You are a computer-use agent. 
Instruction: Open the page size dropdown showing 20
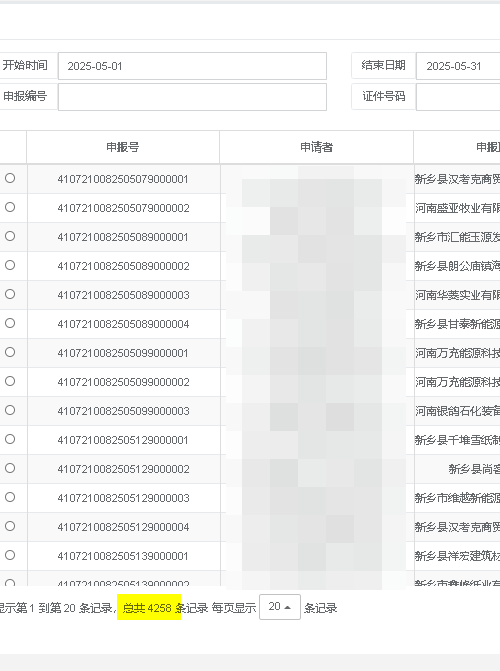click(x=280, y=607)
